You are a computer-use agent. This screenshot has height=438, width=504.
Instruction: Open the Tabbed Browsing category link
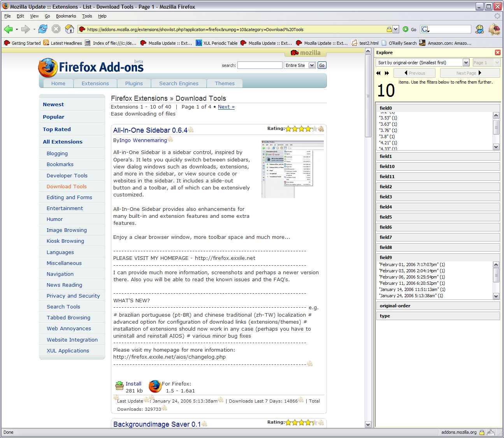click(x=68, y=318)
